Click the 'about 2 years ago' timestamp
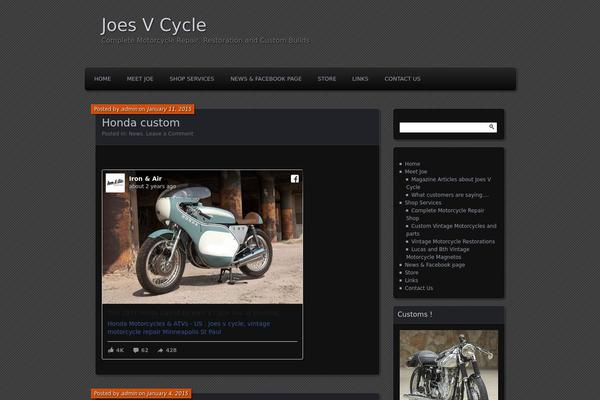 152,186
